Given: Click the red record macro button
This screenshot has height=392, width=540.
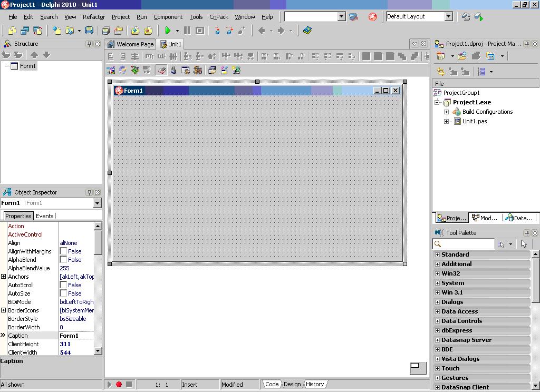Looking at the screenshot, I should pyautogui.click(x=119, y=385).
